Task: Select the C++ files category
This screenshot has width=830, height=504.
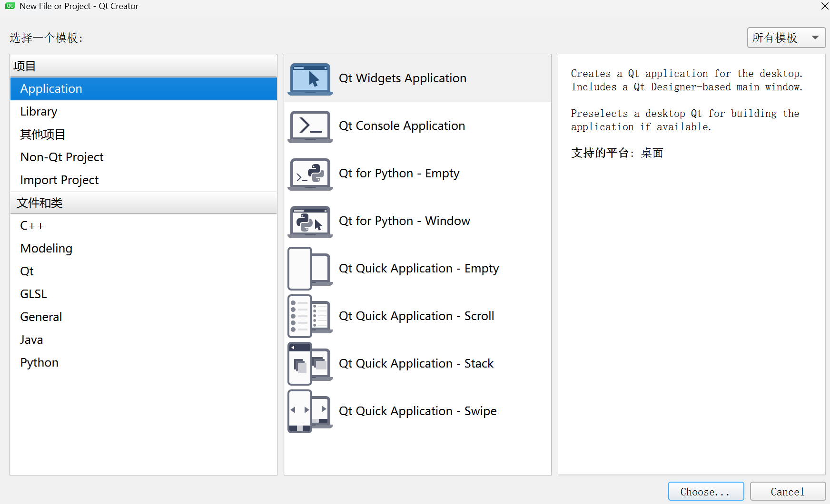Action: (x=144, y=226)
